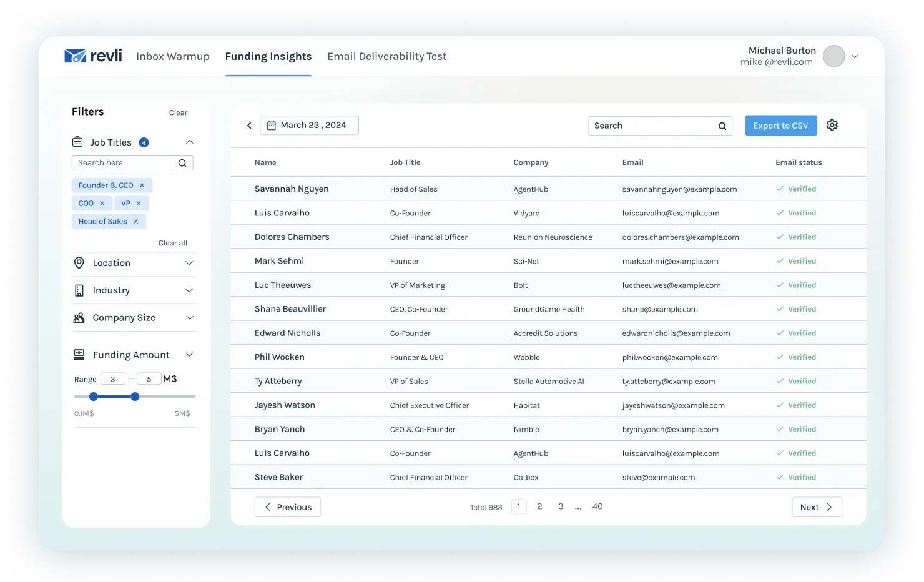Image resolution: width=924 pixels, height=582 pixels.
Task: Click Verified checkmark for Edward Nicholls
Action: (780, 333)
